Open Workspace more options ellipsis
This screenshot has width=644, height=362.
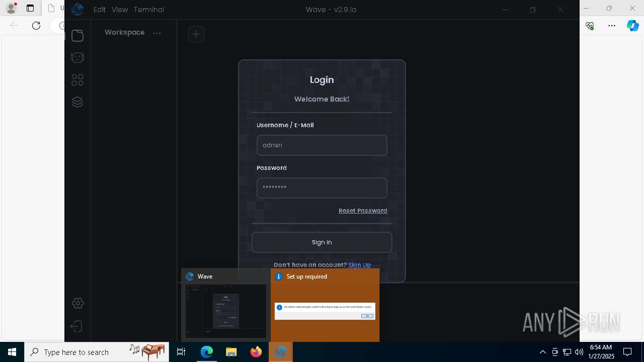157,33
